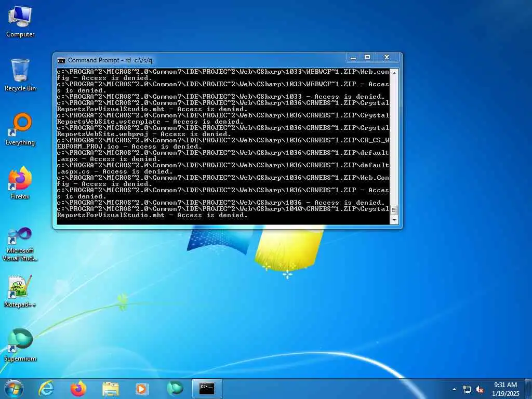This screenshot has height=399, width=532.
Task: Show hidden system tray icons
Action: [454, 389]
